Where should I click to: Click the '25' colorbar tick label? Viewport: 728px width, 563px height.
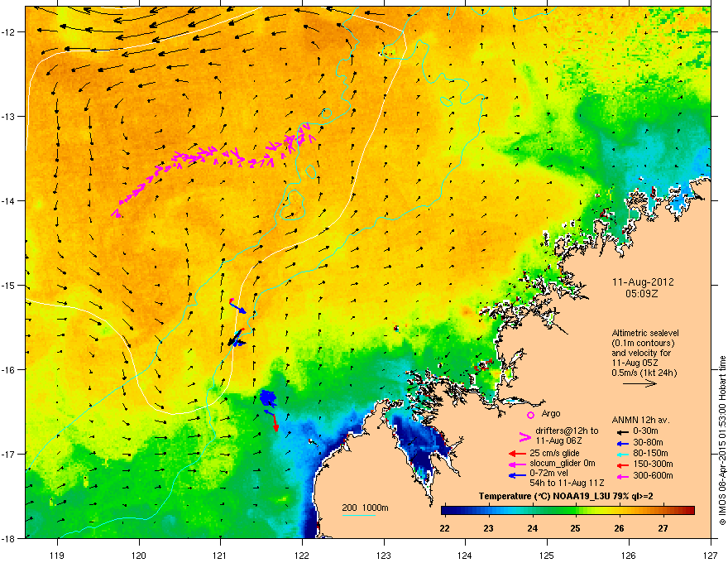(x=575, y=528)
